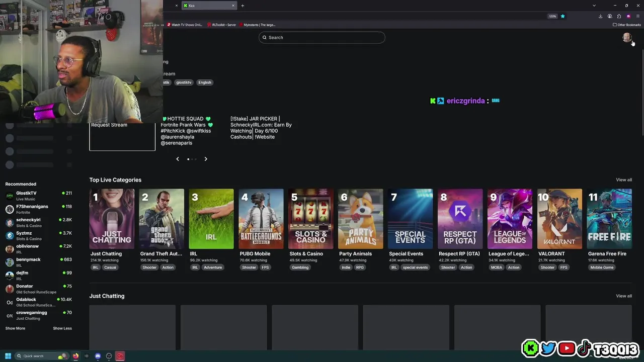Open the red Co taskbar app icon
644x362 pixels.
point(120,356)
